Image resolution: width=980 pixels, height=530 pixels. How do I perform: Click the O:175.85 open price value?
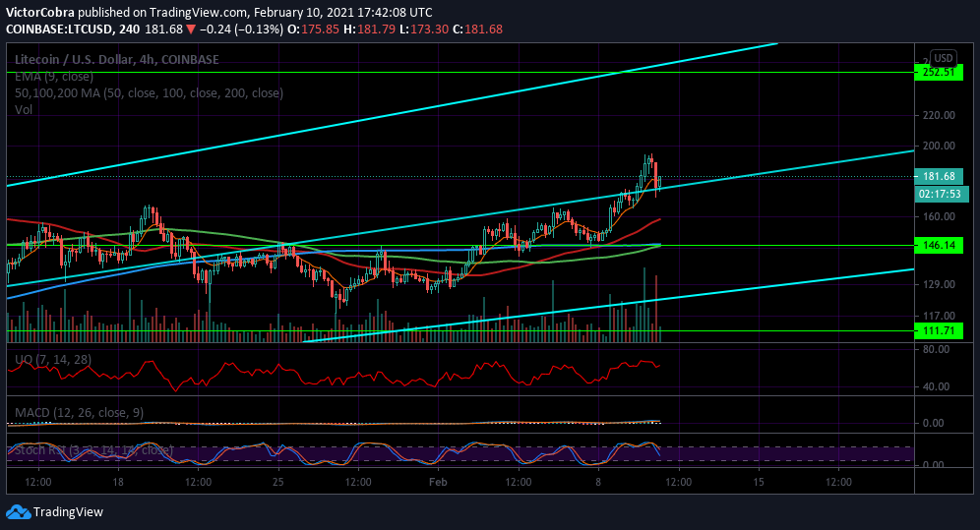coord(313,29)
